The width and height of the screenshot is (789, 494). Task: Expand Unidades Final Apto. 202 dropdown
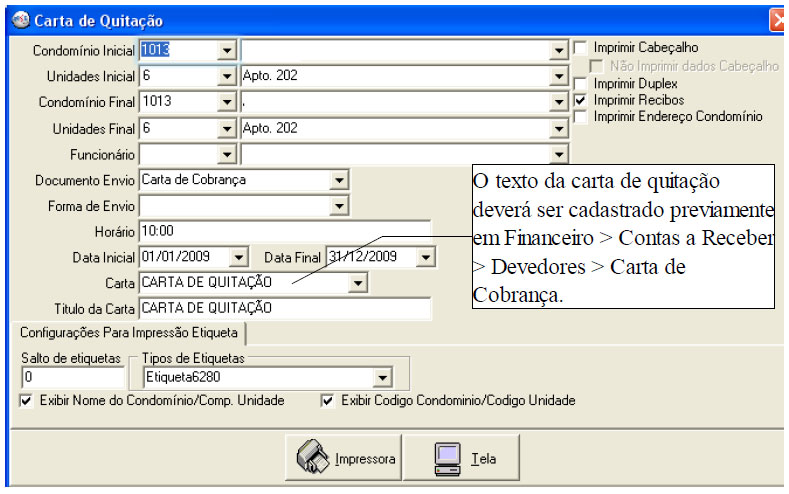(x=559, y=129)
